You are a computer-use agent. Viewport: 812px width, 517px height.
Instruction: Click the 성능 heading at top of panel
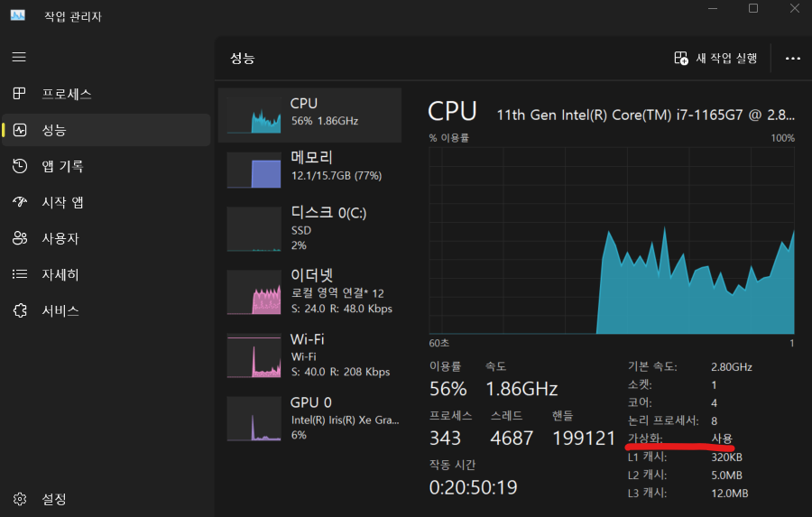coord(243,58)
